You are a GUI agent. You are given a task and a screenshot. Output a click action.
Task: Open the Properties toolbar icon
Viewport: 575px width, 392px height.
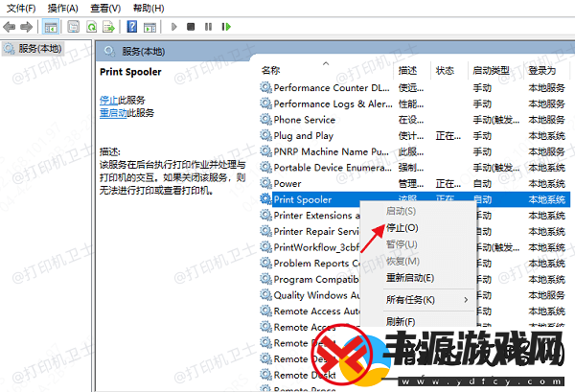[x=74, y=27]
